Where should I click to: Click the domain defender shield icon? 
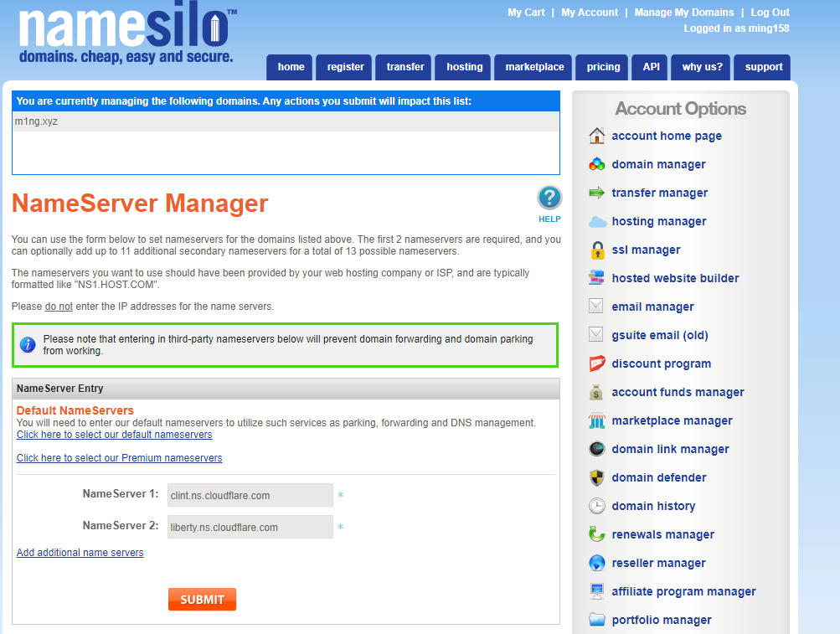[597, 477]
